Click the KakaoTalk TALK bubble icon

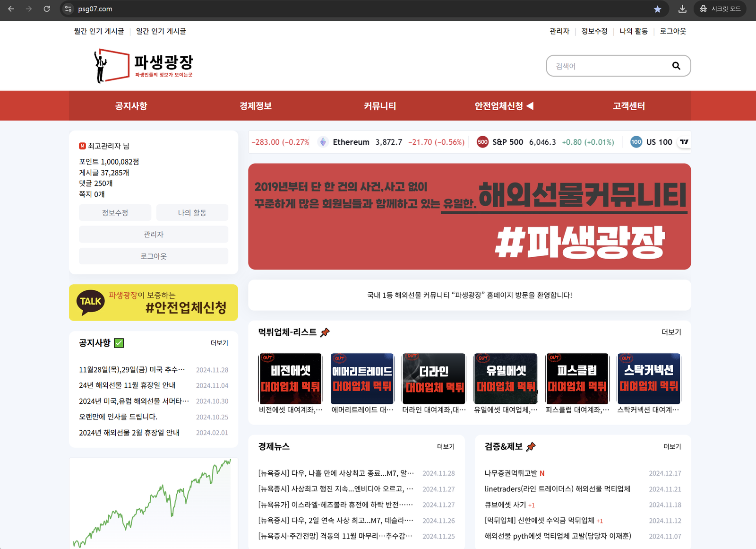click(x=90, y=302)
